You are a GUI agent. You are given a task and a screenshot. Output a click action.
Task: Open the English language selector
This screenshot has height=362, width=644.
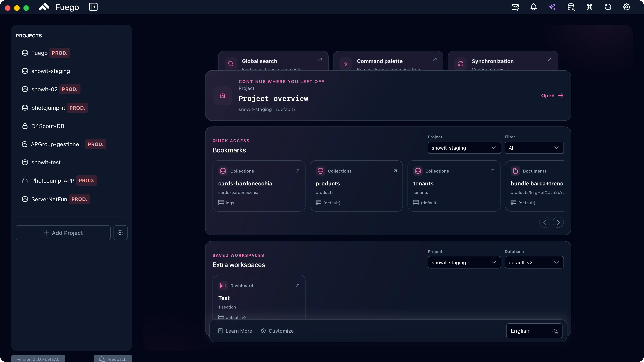tap(534, 331)
